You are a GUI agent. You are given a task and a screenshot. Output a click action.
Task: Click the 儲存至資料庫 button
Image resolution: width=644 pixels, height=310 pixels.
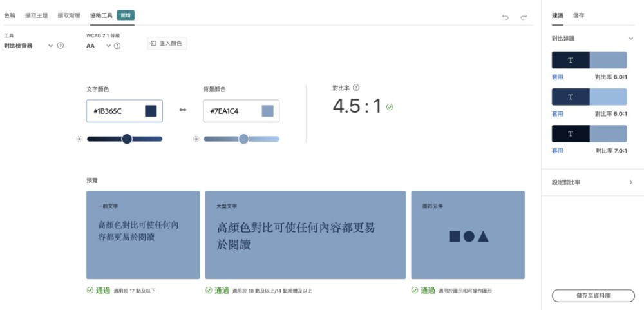pyautogui.click(x=593, y=295)
